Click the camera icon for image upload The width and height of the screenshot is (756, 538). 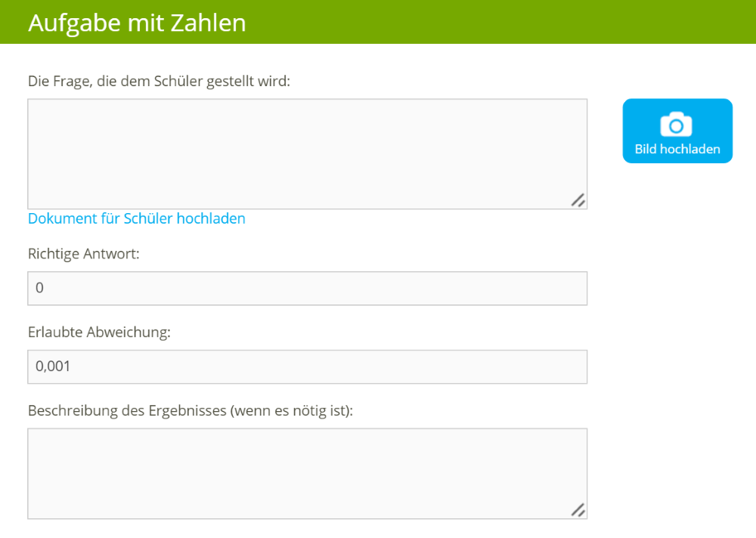pyautogui.click(x=677, y=124)
